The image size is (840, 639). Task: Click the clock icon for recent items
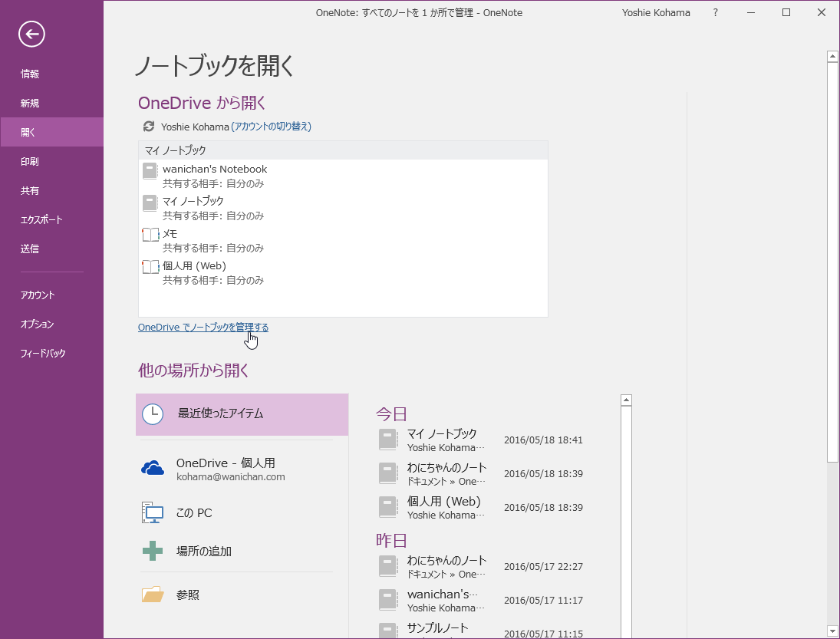pos(153,414)
